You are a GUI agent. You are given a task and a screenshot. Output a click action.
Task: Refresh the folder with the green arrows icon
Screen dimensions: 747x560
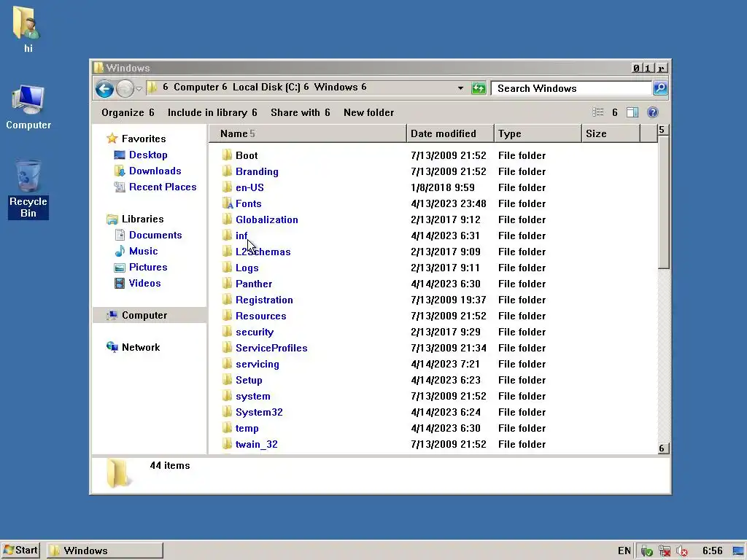pyautogui.click(x=479, y=88)
